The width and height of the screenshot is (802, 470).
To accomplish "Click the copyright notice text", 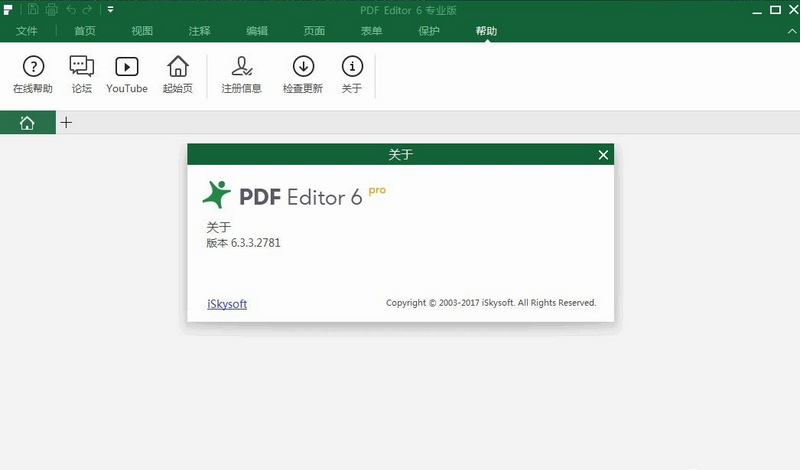I will 491,303.
